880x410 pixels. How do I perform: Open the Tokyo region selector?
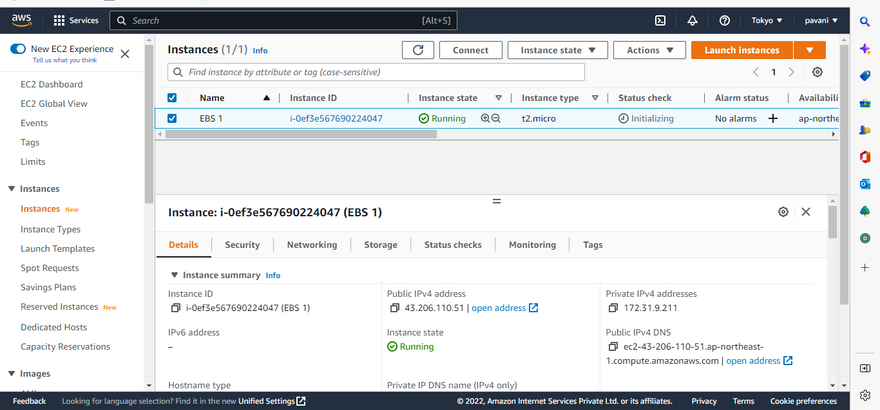(768, 20)
